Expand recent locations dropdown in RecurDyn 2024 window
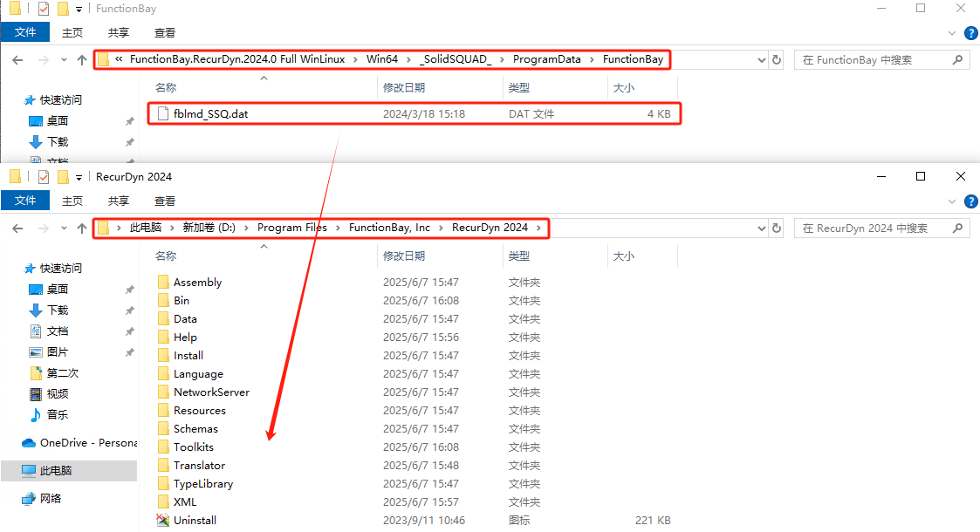 point(64,228)
